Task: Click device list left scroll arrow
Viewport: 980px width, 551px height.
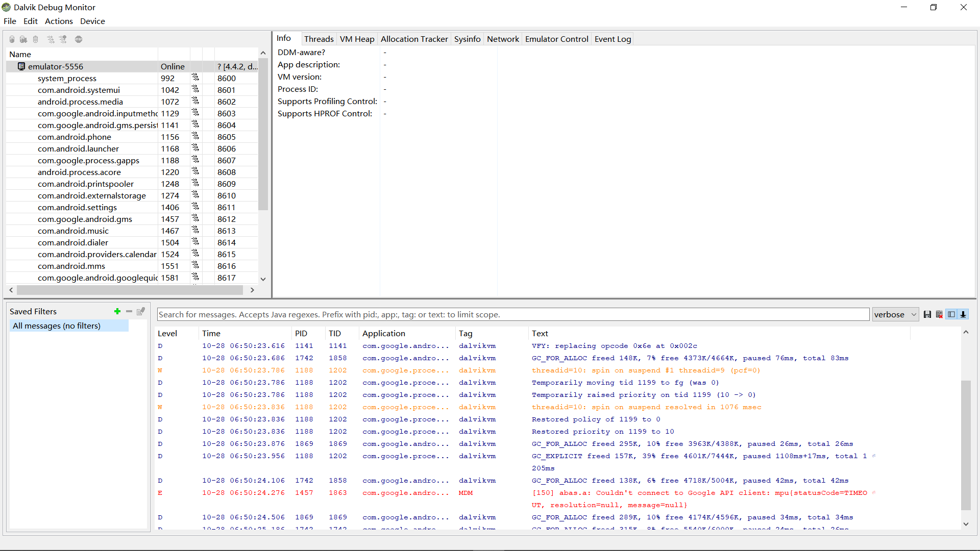Action: pyautogui.click(x=11, y=290)
